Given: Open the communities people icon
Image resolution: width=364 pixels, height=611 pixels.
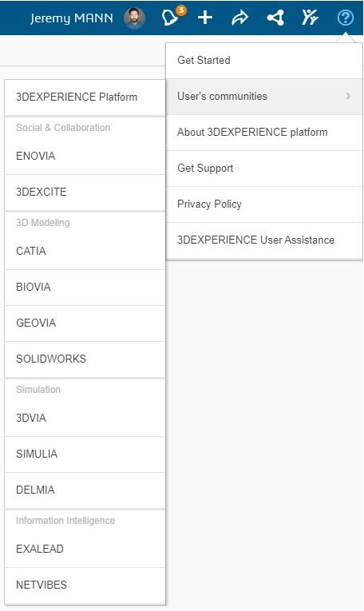Looking at the screenshot, I should coord(310,17).
